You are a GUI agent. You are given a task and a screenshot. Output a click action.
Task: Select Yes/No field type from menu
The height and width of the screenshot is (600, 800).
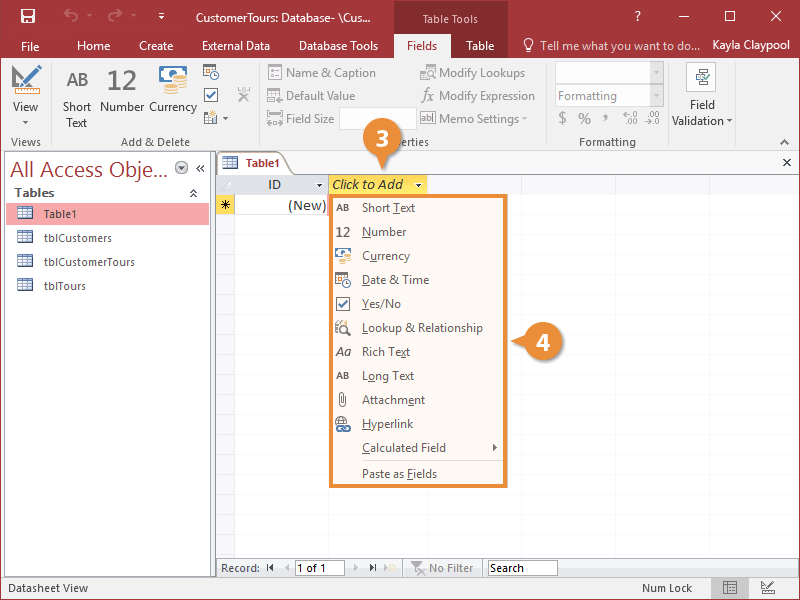pyautogui.click(x=381, y=304)
